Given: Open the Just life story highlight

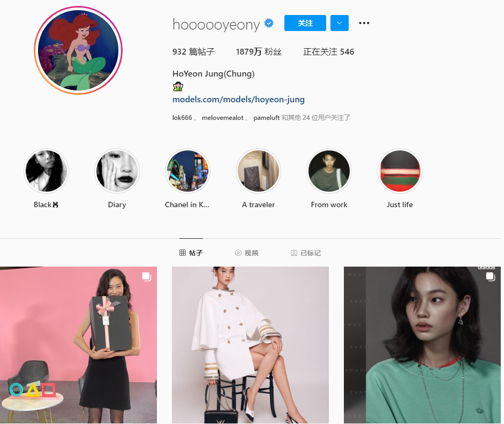Looking at the screenshot, I should coord(400,171).
